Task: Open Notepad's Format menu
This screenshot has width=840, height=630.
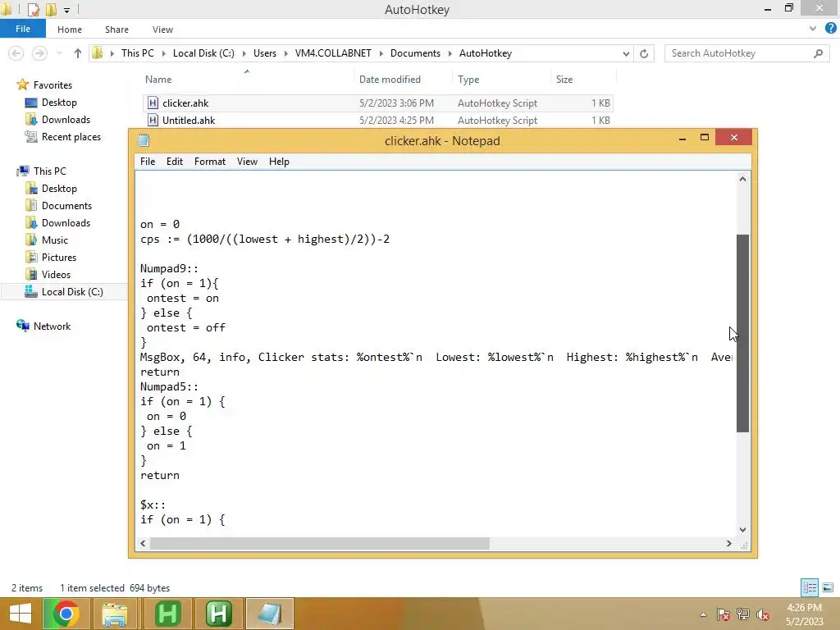Action: click(209, 162)
